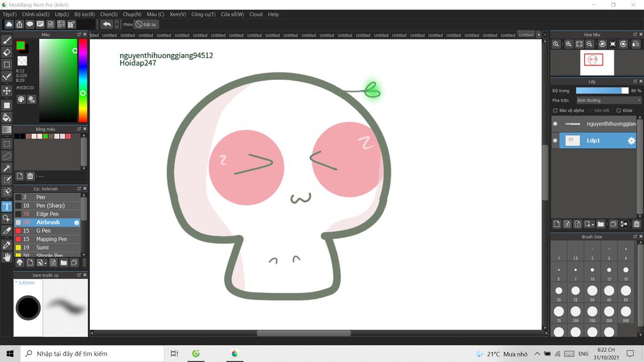This screenshot has width=644, height=362.
Task: Toggle the Khóa lock checkbox
Action: (619, 111)
